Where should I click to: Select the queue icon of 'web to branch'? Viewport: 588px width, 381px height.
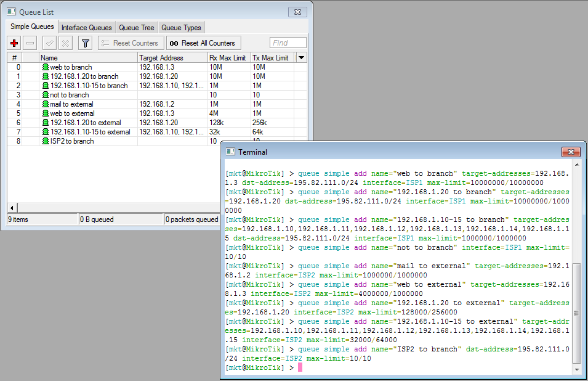tap(46, 67)
